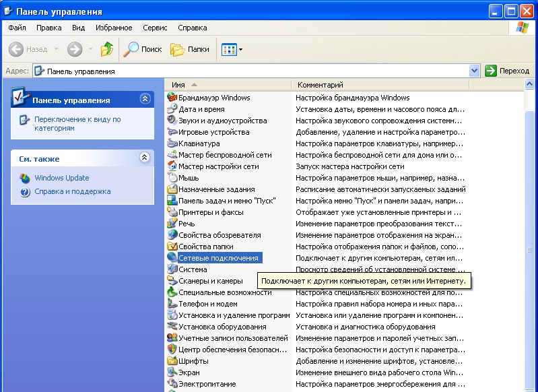
Task: Open the Справка и поддержка link
Action: [x=73, y=191]
